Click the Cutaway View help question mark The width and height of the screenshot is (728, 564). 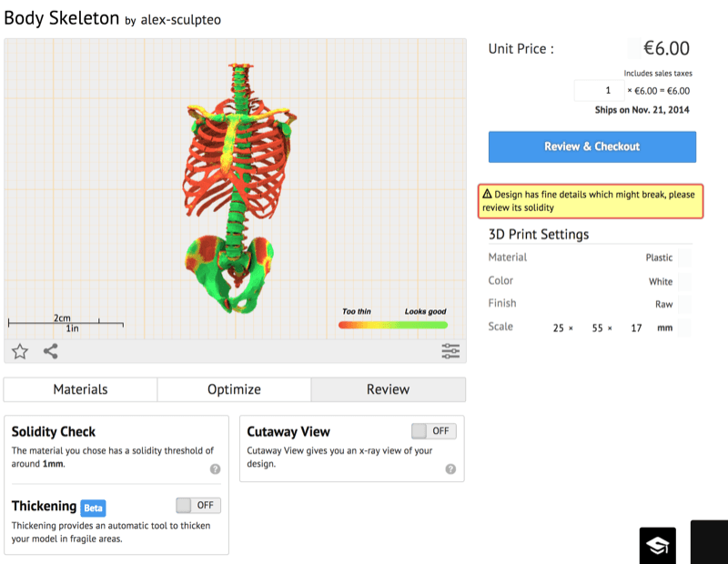point(450,469)
